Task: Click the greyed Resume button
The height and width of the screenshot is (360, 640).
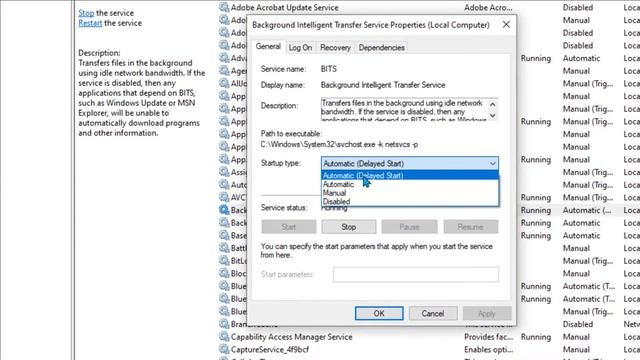Action: (471, 227)
